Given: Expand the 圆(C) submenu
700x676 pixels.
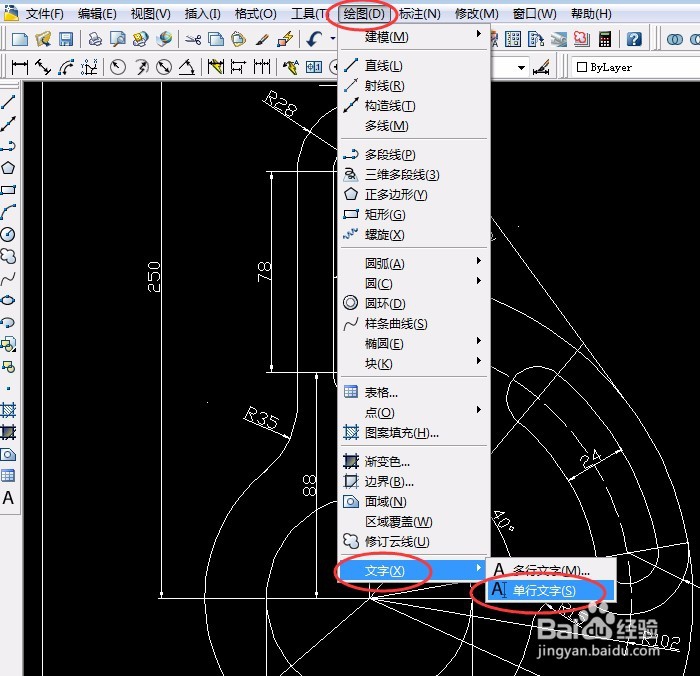Looking at the screenshot, I should pyautogui.click(x=479, y=280).
